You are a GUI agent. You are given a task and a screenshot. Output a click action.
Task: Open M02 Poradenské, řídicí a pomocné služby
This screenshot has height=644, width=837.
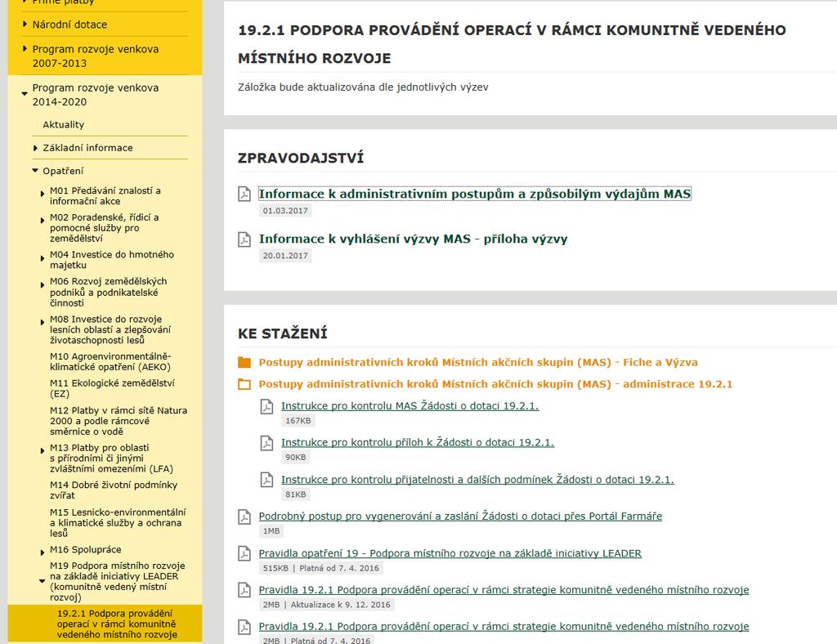pyautogui.click(x=104, y=228)
